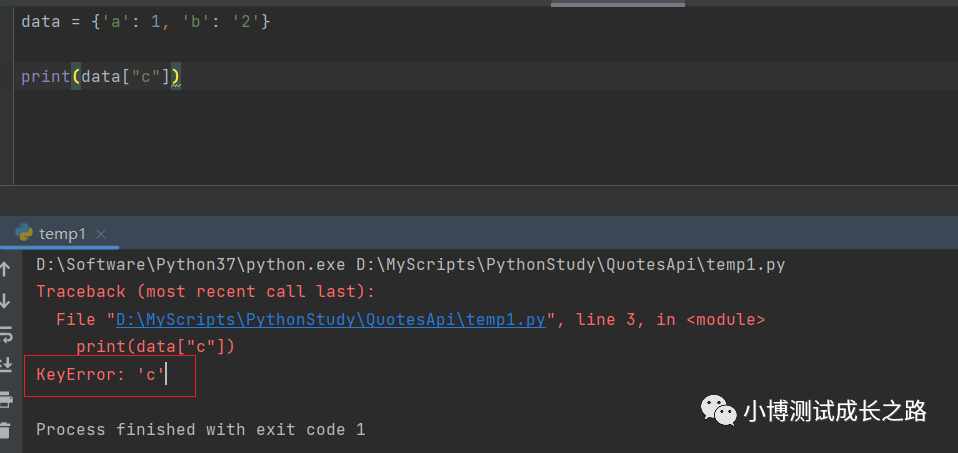Click the highlighted yellow closing parenthesis in editor
The width and height of the screenshot is (958, 453).
tap(175, 76)
